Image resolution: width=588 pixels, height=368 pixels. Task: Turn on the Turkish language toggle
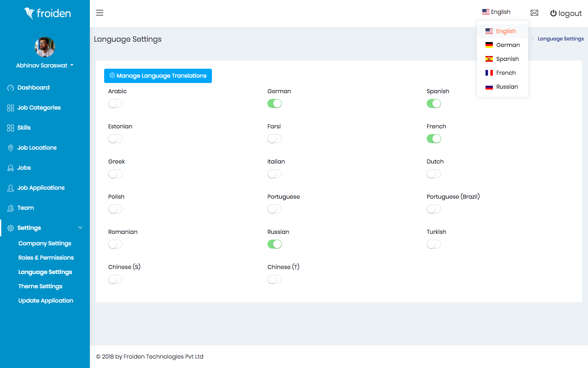coord(434,244)
